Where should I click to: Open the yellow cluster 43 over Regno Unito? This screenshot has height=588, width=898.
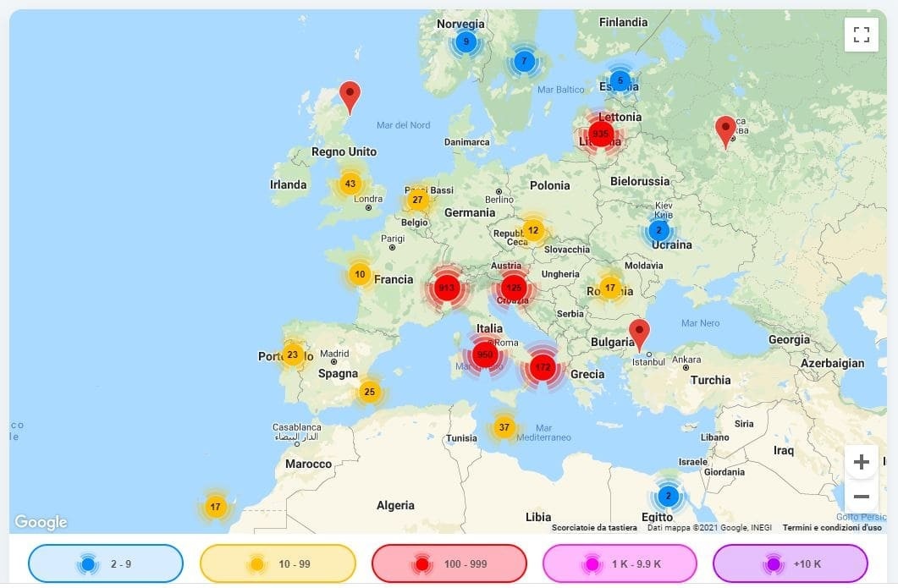click(350, 184)
